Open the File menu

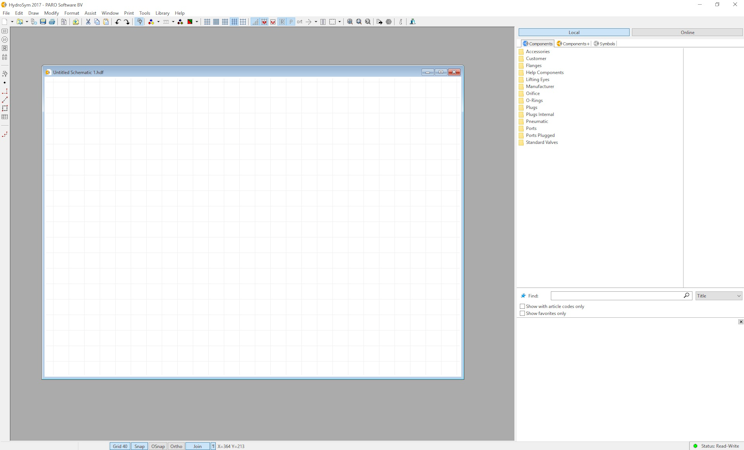tap(6, 13)
